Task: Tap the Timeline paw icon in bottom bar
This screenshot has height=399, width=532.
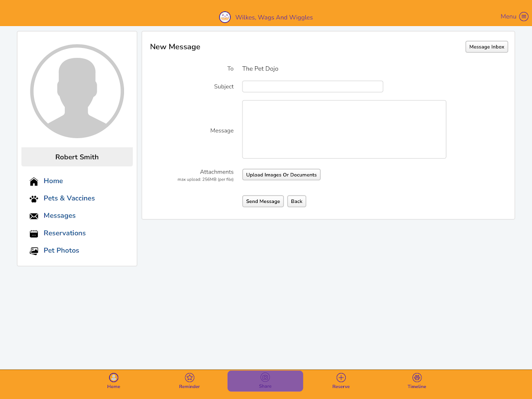Action: pos(416,378)
